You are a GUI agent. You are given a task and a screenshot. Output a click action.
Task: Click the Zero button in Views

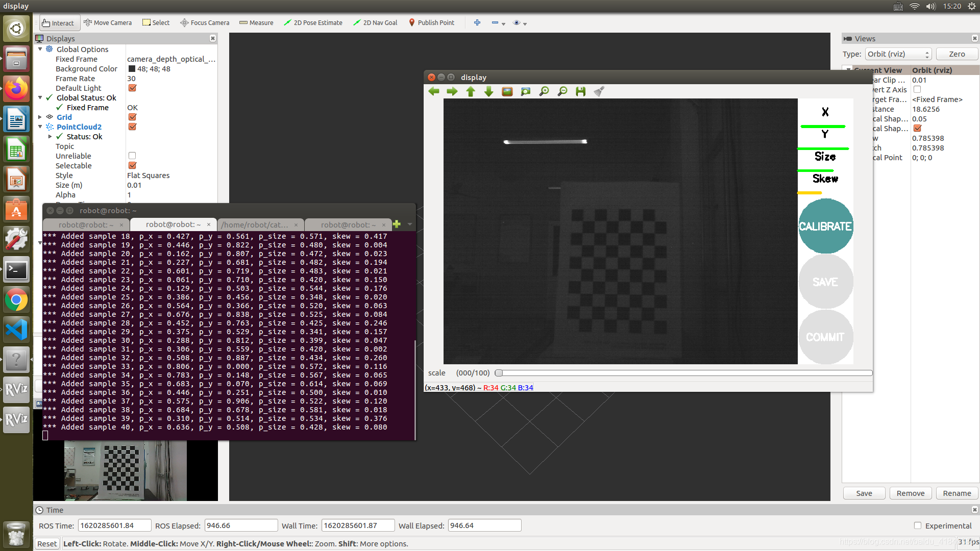point(957,54)
